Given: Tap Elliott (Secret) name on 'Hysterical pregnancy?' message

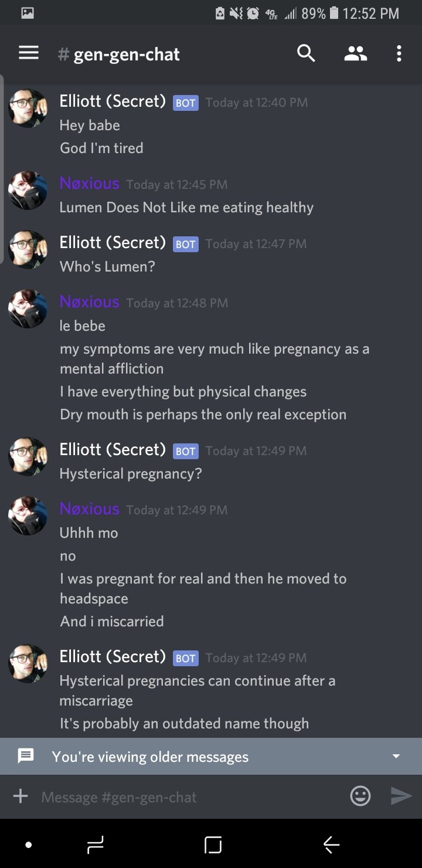Looking at the screenshot, I should click(113, 450).
